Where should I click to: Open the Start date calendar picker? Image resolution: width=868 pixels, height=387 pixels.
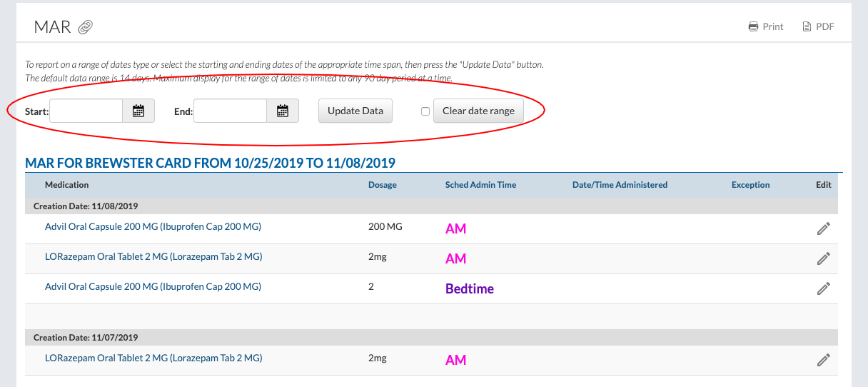[138, 111]
